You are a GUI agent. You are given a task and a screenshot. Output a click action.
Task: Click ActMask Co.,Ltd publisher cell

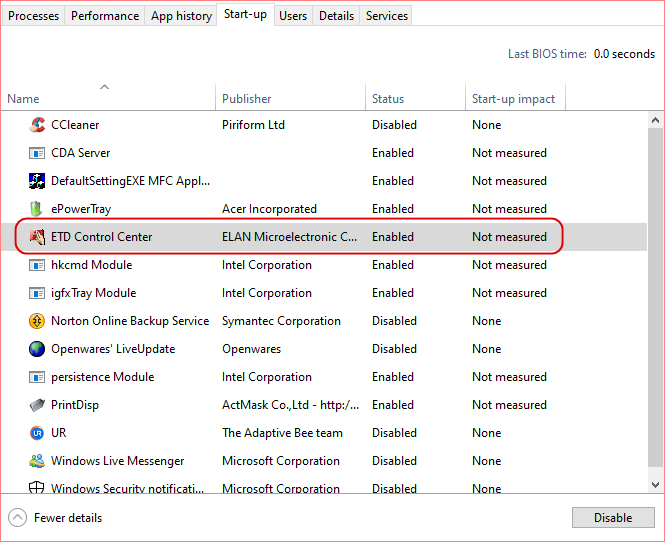point(291,405)
